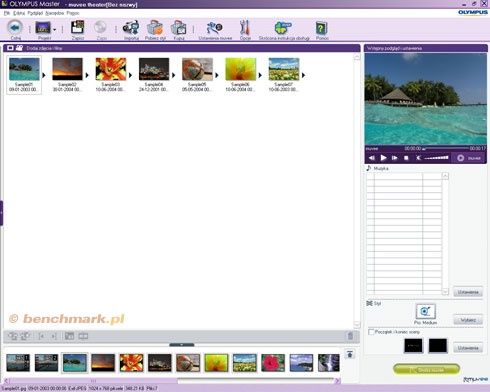The width and height of the screenshot is (490, 392).
Task: Select coastal bay thumbnail in bottom filmstrip
Action: [x=301, y=363]
